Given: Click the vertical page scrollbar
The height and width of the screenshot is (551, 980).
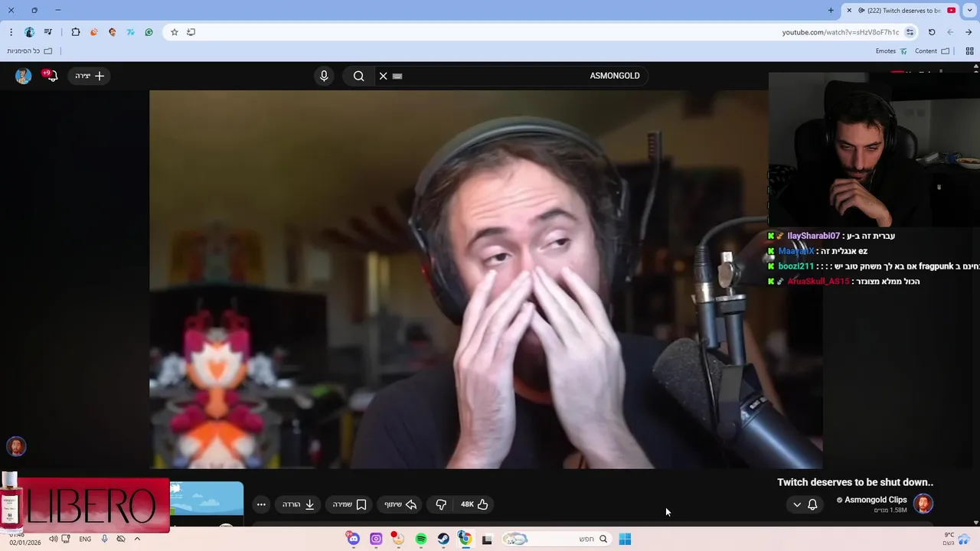Looking at the screenshot, I should 975,295.
